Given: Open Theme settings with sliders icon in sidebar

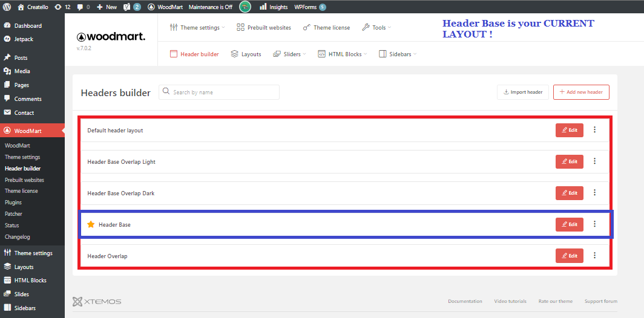Looking at the screenshot, I should point(28,253).
